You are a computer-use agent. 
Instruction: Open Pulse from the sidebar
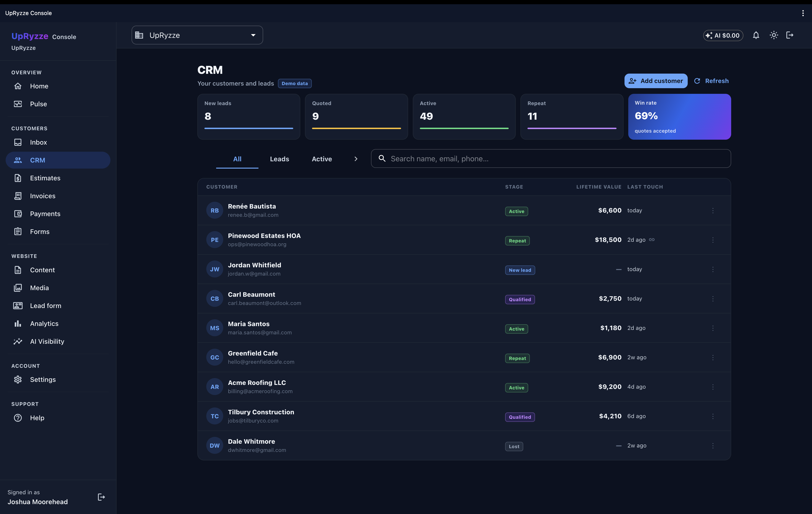click(58, 104)
